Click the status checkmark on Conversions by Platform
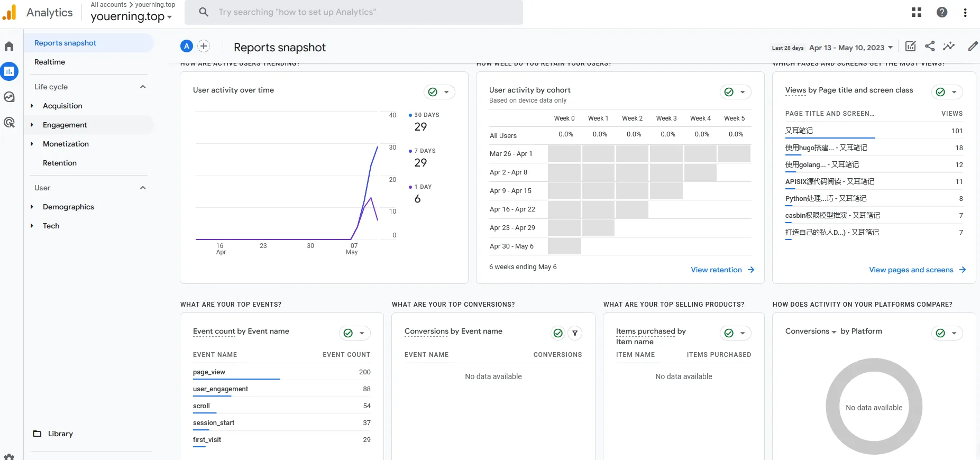The width and height of the screenshot is (980, 460). [x=940, y=333]
